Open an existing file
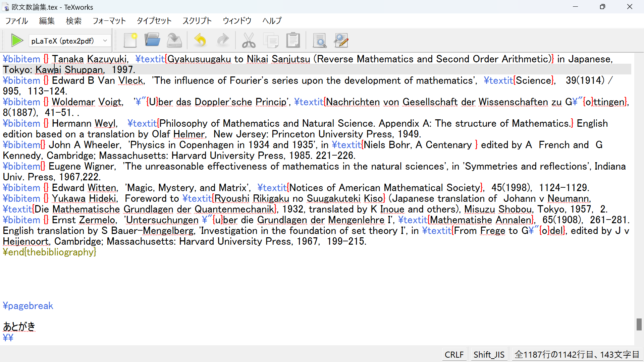Viewport: 644px width, 362px height. 152,40
